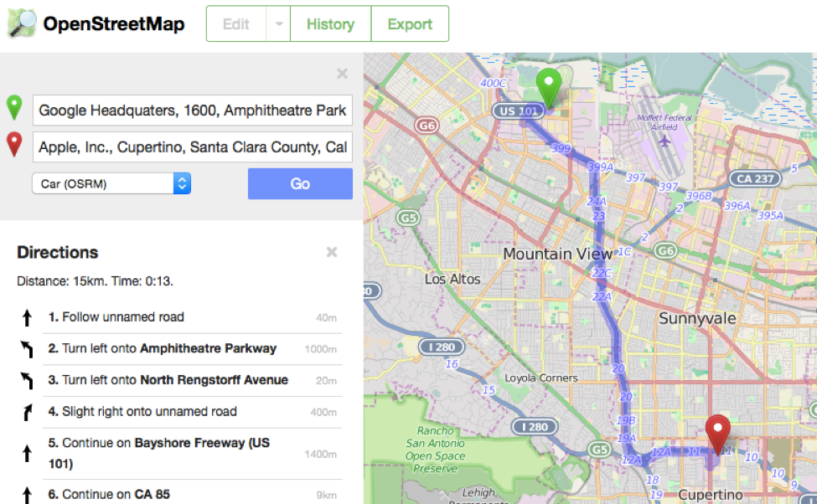Close the route search form
Image resolution: width=817 pixels, height=504 pixels.
tap(342, 74)
